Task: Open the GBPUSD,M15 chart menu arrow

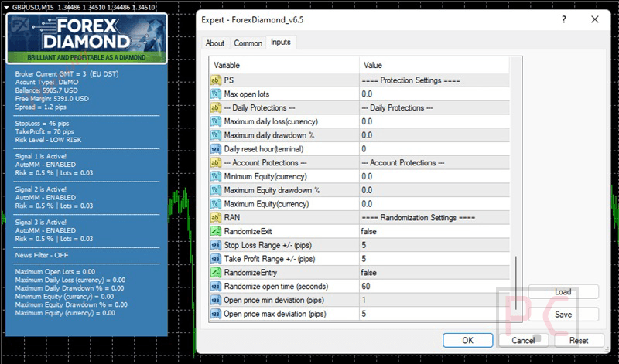Action: click(x=6, y=7)
